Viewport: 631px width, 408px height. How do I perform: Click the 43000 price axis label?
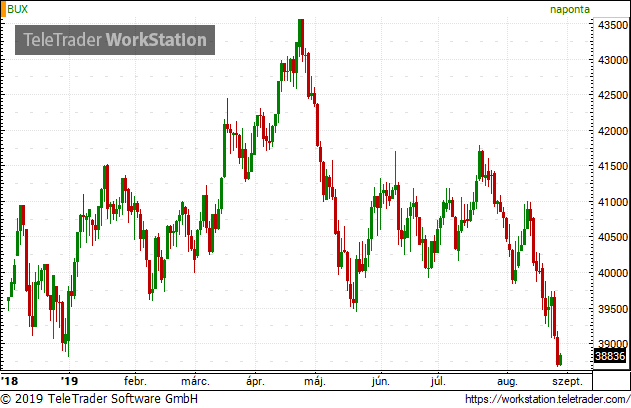coord(612,60)
